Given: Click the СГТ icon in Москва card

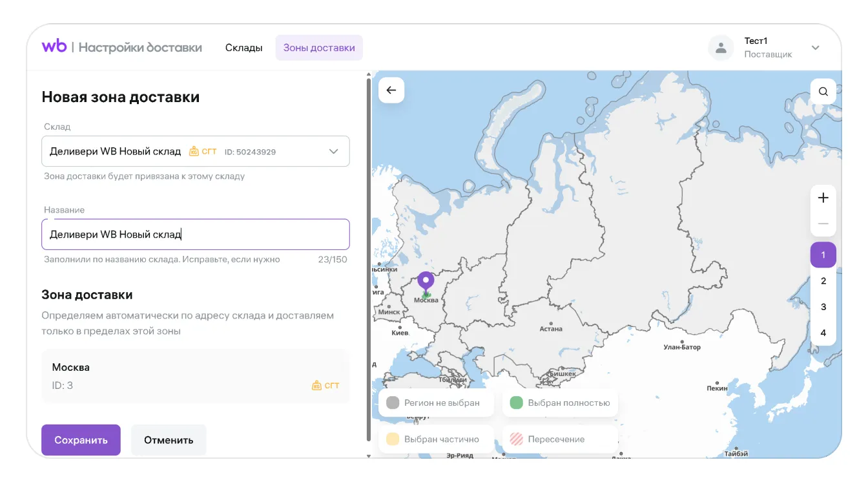Looking at the screenshot, I should click(x=316, y=386).
